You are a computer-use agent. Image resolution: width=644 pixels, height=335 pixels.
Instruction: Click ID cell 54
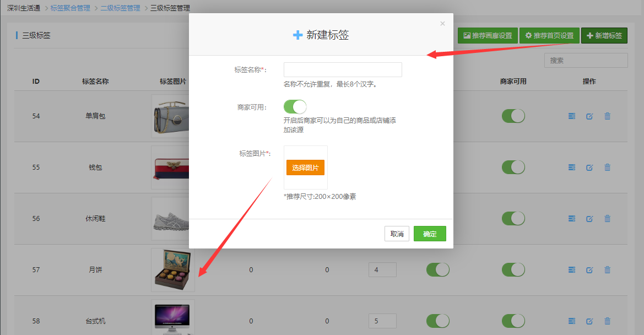[36, 116]
